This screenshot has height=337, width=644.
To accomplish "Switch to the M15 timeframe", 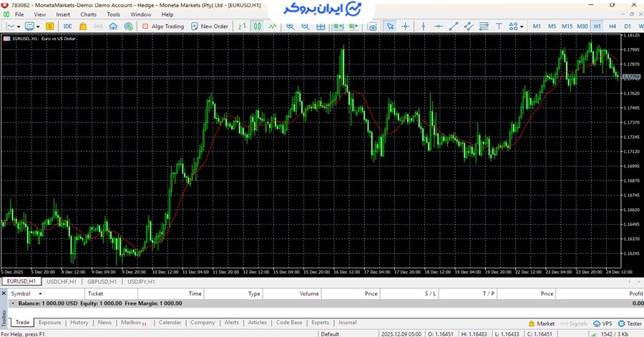I will tap(567, 26).
